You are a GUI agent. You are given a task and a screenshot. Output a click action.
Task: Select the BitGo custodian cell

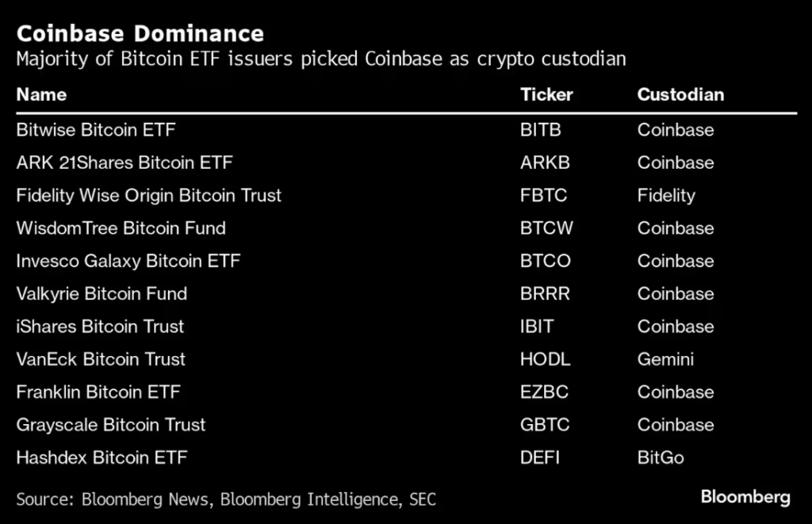[661, 457]
